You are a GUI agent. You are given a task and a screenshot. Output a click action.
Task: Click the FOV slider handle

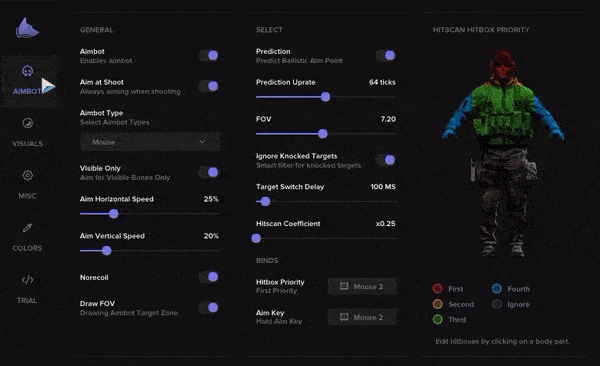pos(323,134)
